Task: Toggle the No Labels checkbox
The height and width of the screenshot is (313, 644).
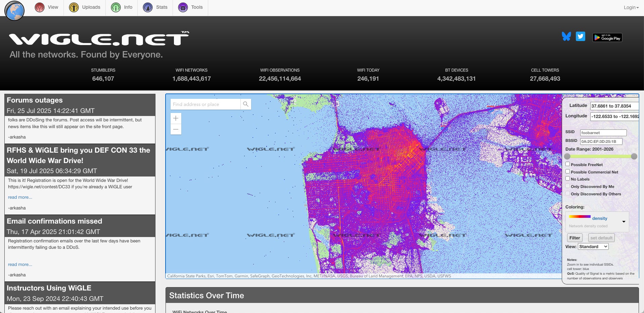Action: 568,179
